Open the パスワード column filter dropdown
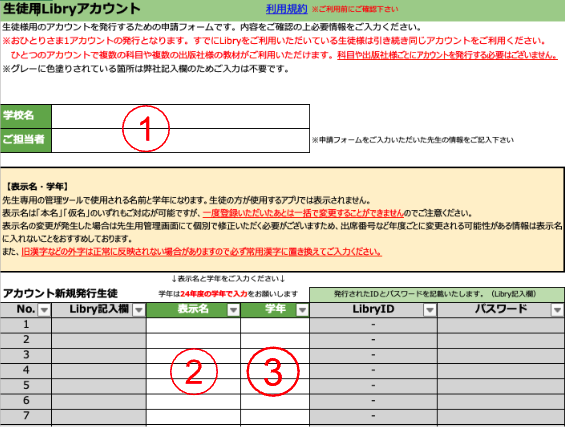The width and height of the screenshot is (568, 429). click(557, 310)
